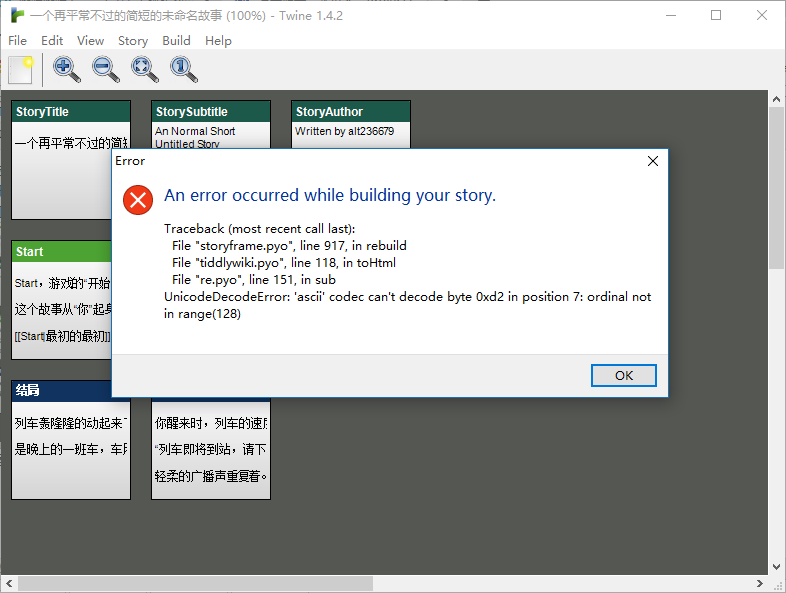Select the StoryAuthor passage
Viewport: 786px width, 593px height.
click(x=350, y=124)
